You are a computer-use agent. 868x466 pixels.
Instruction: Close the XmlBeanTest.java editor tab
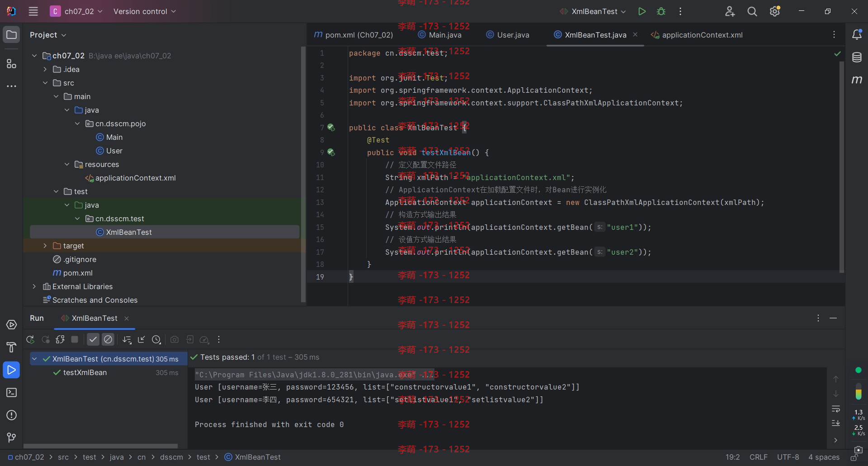[x=635, y=34]
